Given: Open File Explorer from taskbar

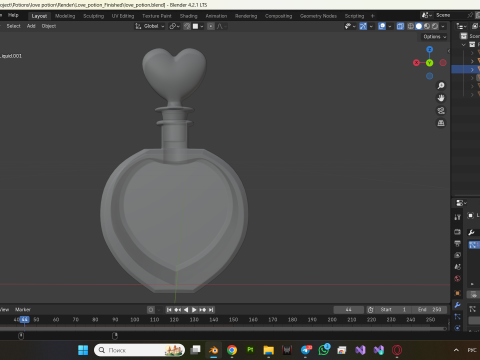Looking at the screenshot, I should pos(268,350).
